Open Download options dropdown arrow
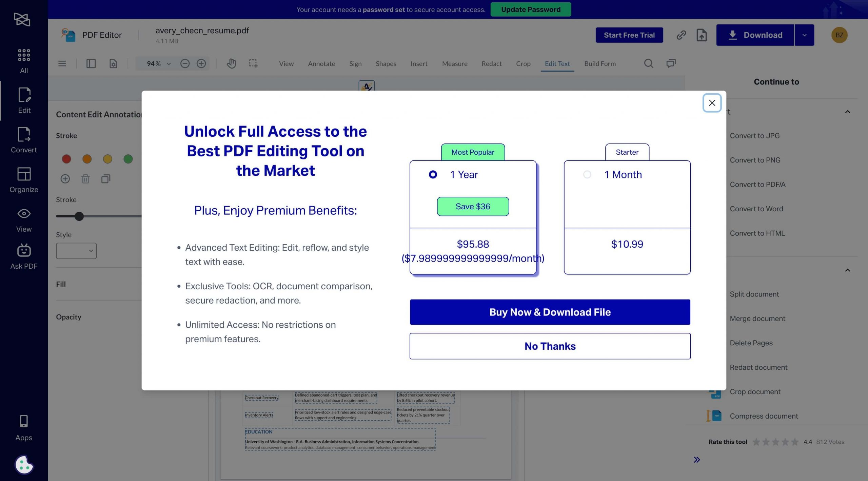This screenshot has height=481, width=868. point(804,35)
